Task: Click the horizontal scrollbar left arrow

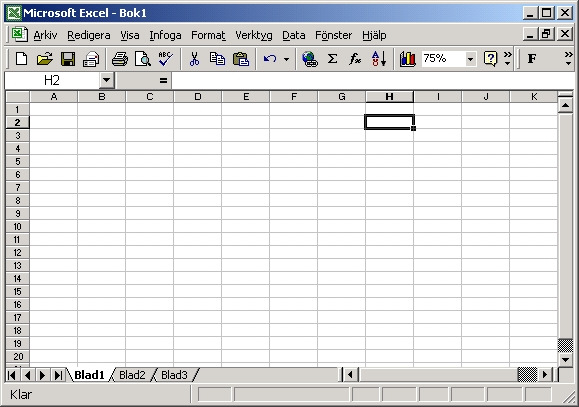Action: (350, 375)
